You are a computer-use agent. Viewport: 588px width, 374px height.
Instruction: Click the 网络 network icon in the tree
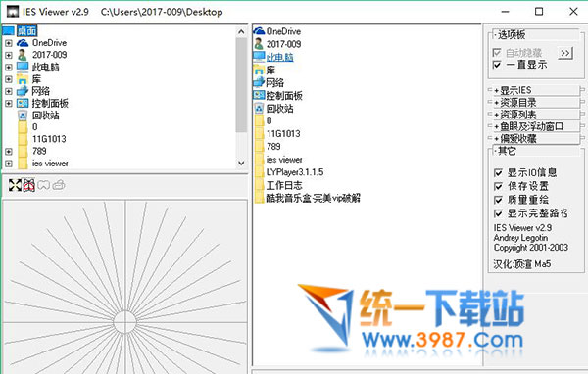tap(23, 91)
